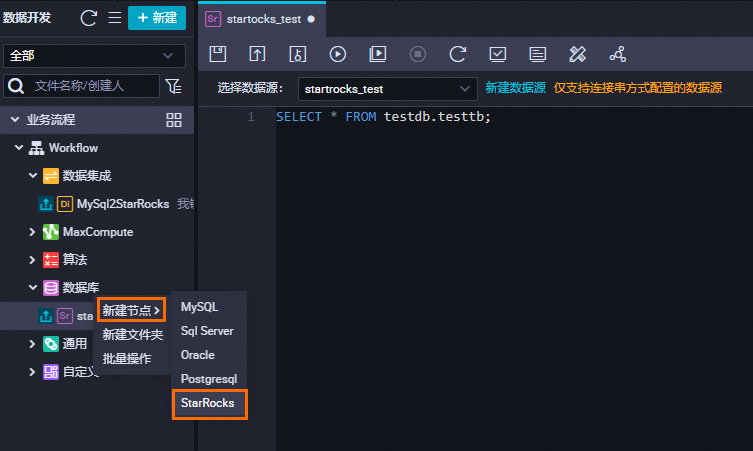Click the 通用 green link icon

50,344
